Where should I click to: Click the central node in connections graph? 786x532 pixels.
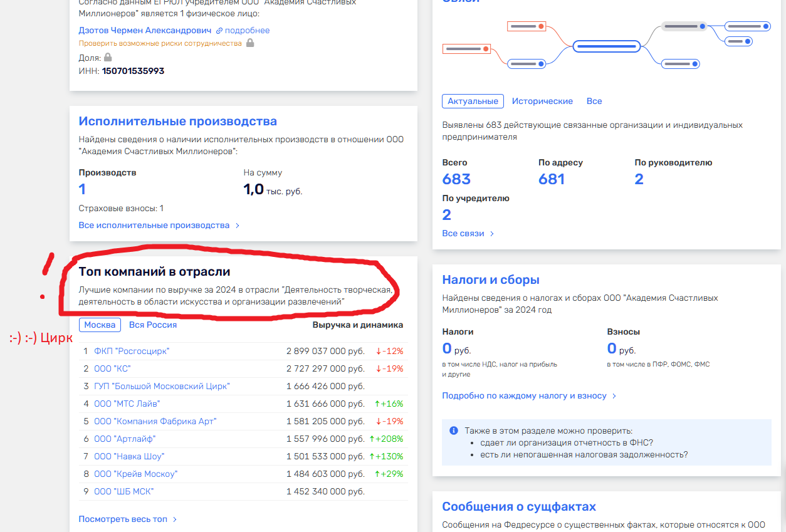[x=606, y=46]
